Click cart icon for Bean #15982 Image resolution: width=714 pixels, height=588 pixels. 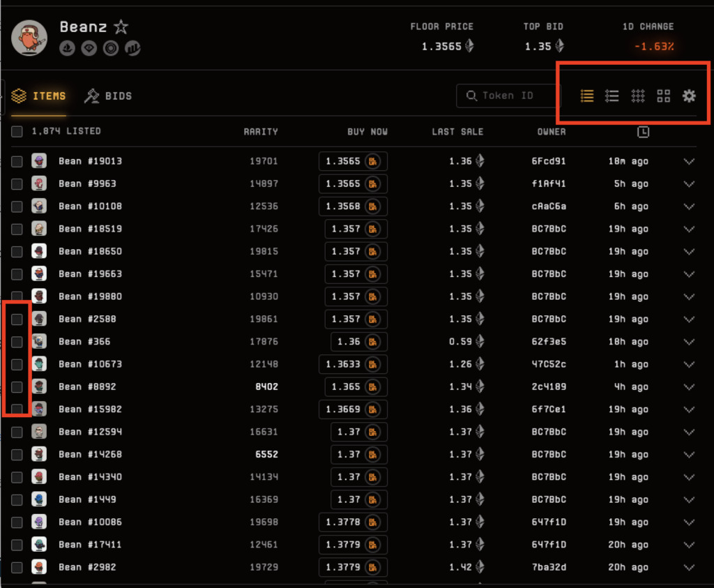pyautogui.click(x=372, y=409)
